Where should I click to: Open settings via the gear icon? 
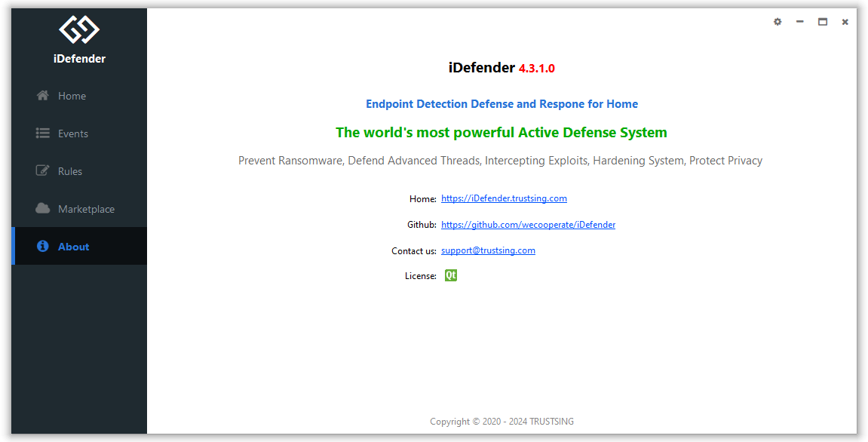pos(778,22)
